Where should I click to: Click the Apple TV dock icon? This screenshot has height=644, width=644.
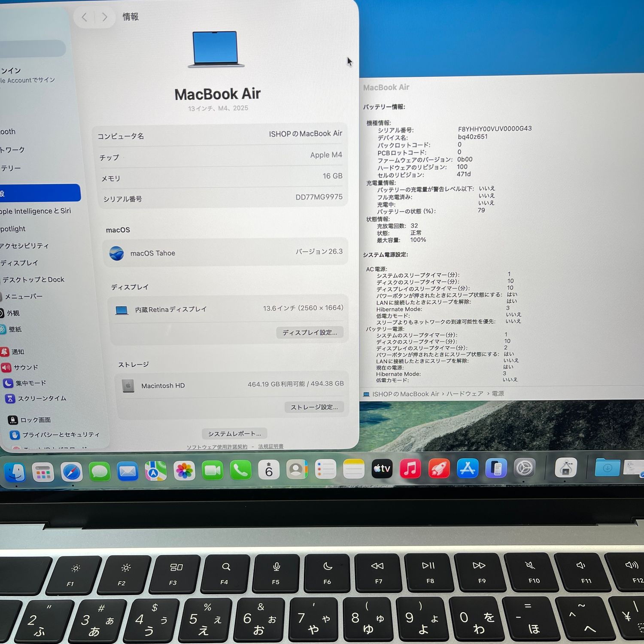pyautogui.click(x=382, y=469)
